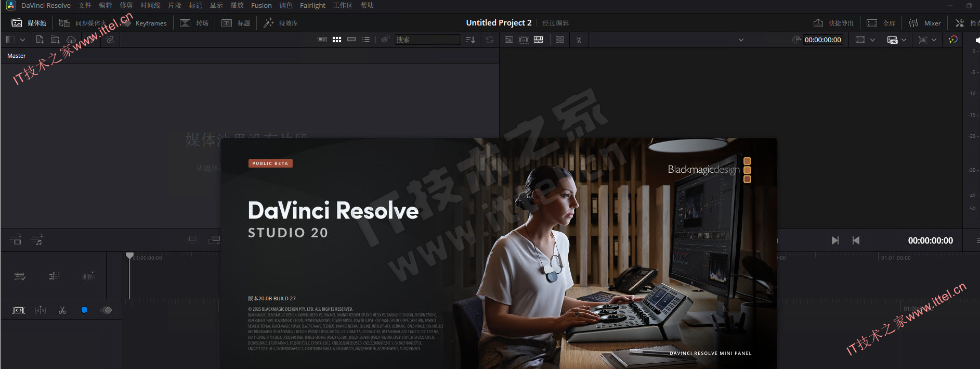Screen dimensions: 980x369
Task: Switch media pool to metadata view
Action: pyautogui.click(x=322, y=40)
